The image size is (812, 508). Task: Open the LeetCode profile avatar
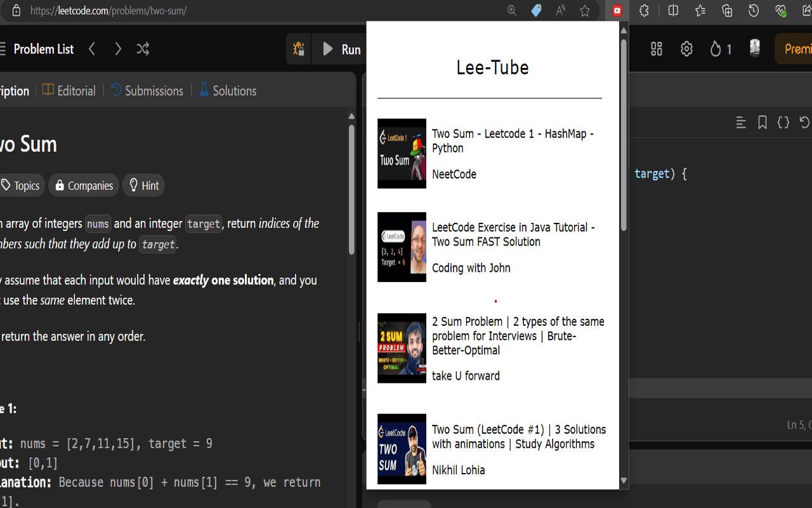click(755, 48)
